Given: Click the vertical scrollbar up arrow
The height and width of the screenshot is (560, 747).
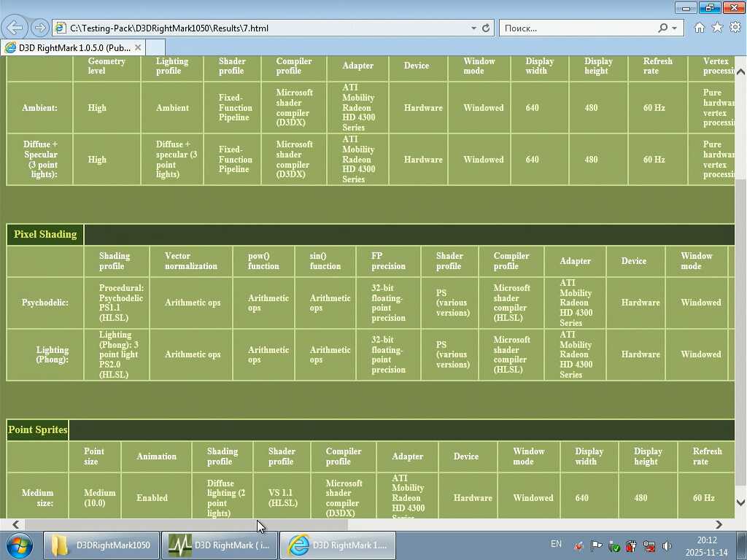Looking at the screenshot, I should (740, 72).
